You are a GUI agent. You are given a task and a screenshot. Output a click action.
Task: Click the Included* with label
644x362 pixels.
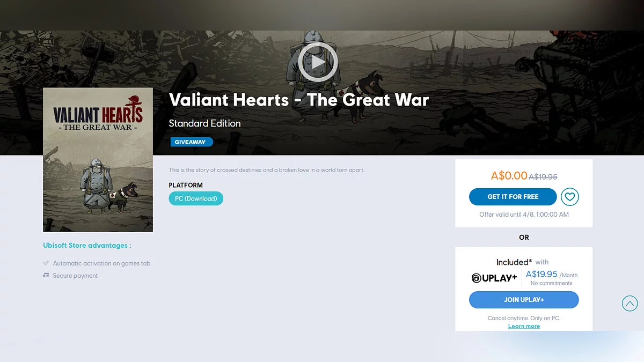[x=522, y=262]
